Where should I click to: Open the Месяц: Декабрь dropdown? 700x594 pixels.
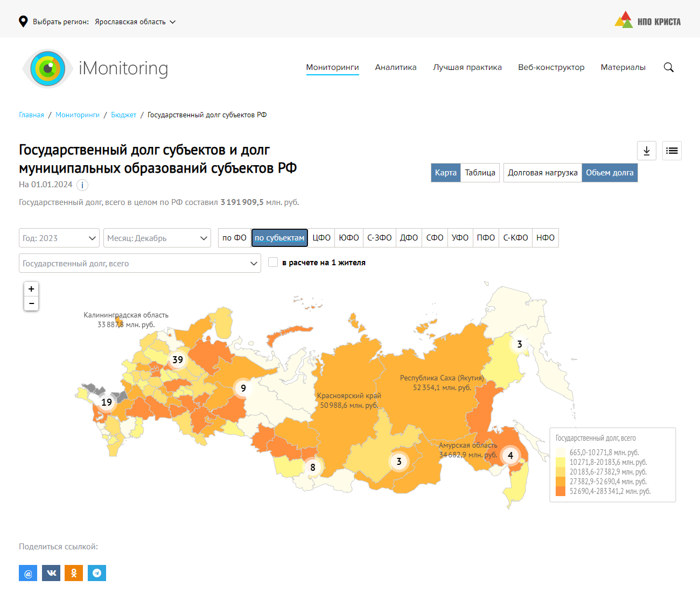point(157,238)
